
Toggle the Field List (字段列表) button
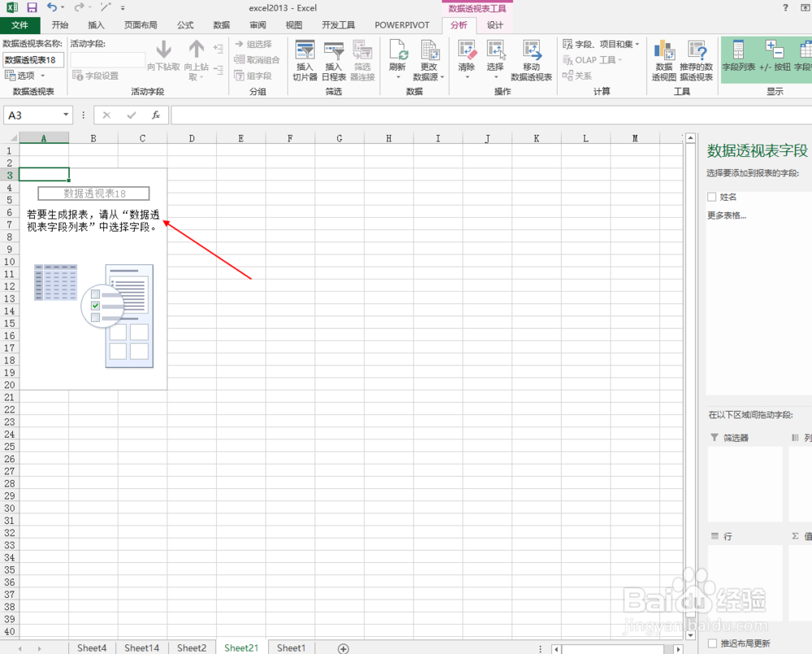click(738, 55)
